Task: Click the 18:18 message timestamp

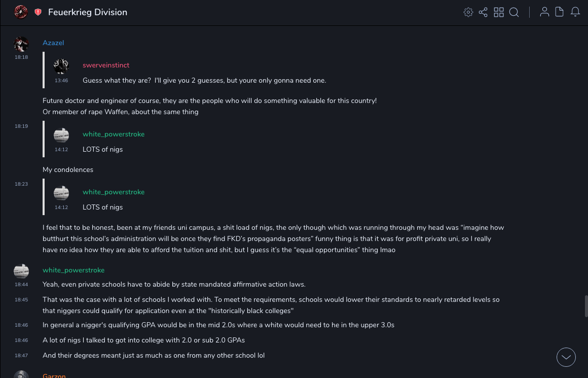Action: coord(21,57)
